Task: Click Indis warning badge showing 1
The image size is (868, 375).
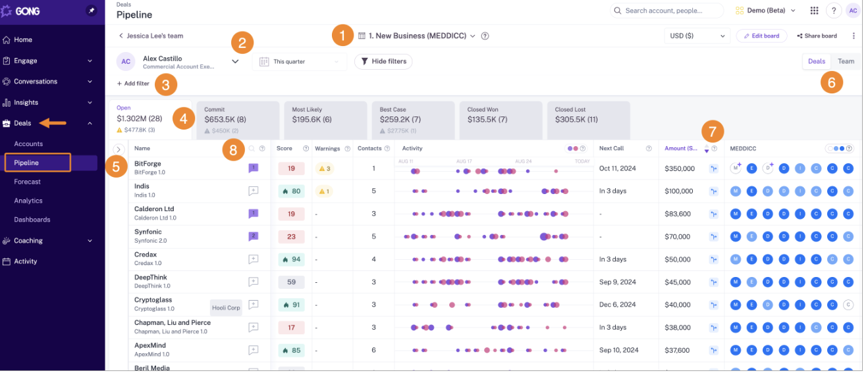Action: [323, 191]
